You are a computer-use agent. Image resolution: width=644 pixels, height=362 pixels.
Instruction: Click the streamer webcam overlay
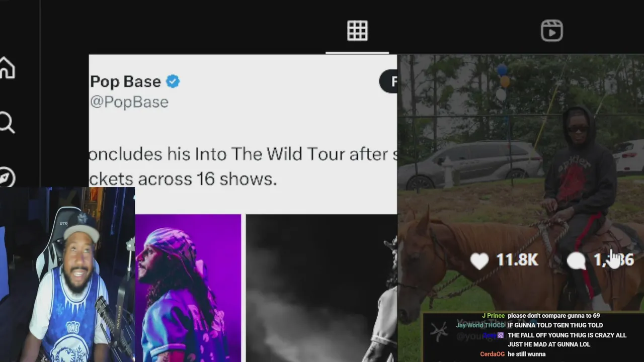[x=67, y=275]
